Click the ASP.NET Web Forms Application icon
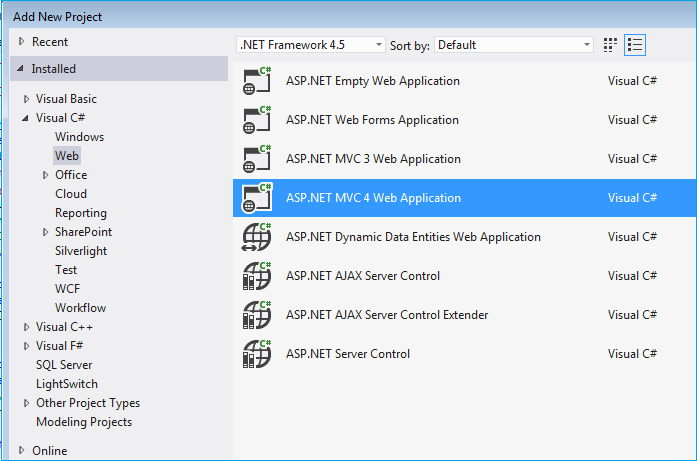The image size is (697, 461). [258, 121]
